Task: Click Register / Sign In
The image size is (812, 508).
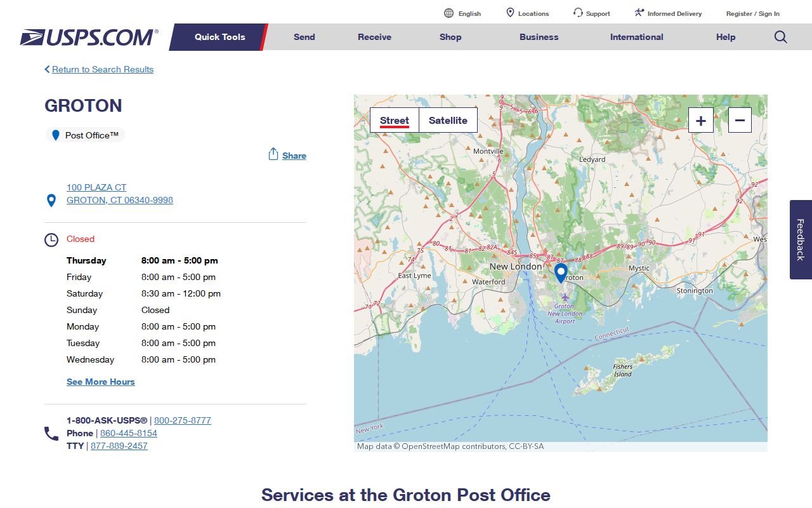Action: 753,13
